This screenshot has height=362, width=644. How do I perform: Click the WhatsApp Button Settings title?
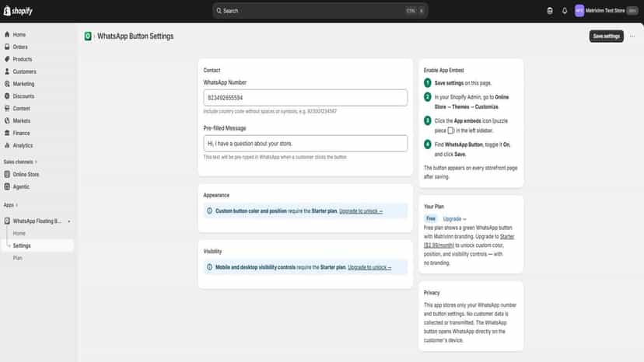click(135, 36)
